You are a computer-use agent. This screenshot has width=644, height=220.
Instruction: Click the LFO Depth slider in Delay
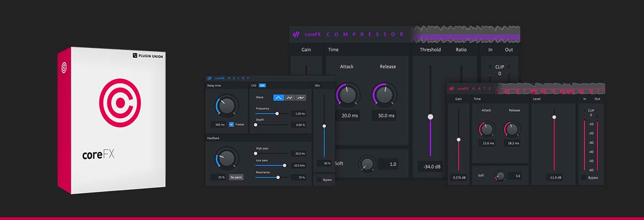[x=272, y=125]
